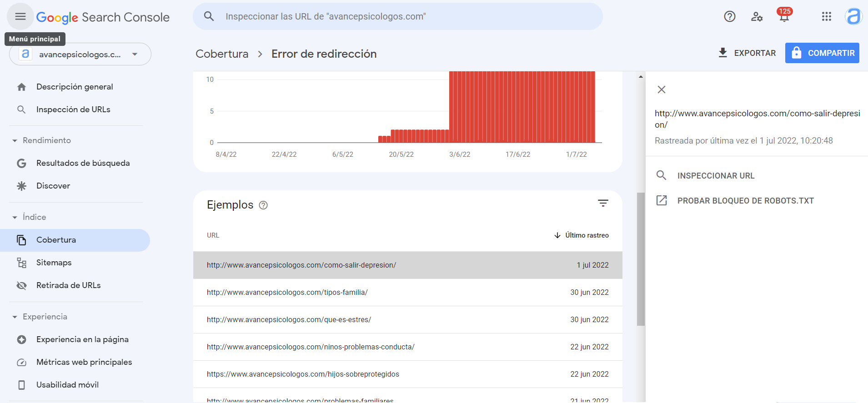Open users and settings icon

[757, 17]
